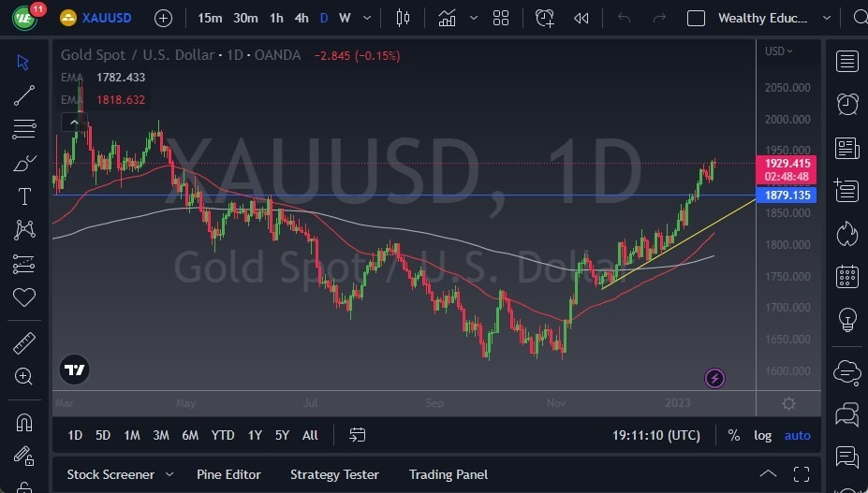Open the Pine Editor tab
The width and height of the screenshot is (868, 493).
pyautogui.click(x=228, y=474)
